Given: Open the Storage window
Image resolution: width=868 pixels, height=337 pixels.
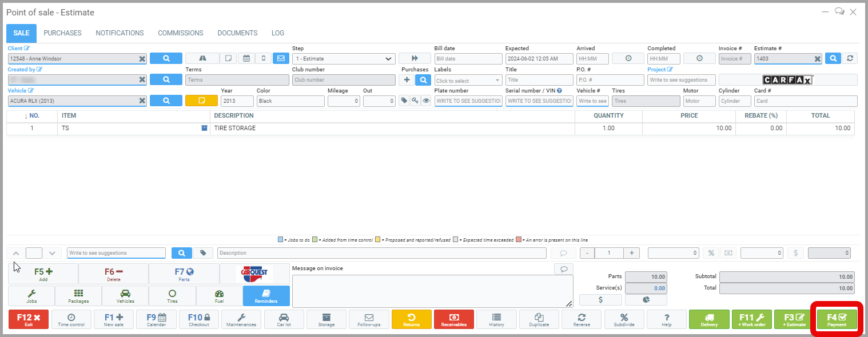Looking at the screenshot, I should [327, 319].
